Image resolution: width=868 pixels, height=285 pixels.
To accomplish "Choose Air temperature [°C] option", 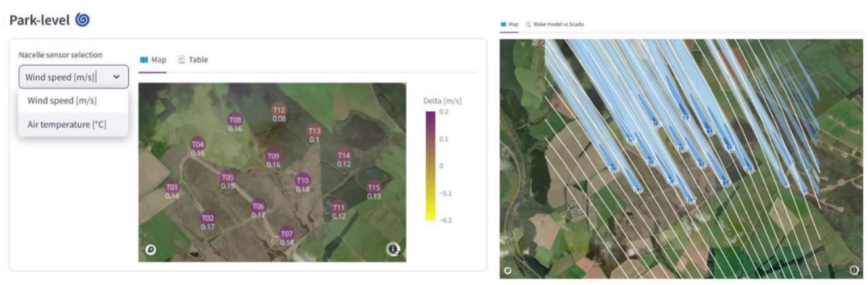I will coord(66,124).
